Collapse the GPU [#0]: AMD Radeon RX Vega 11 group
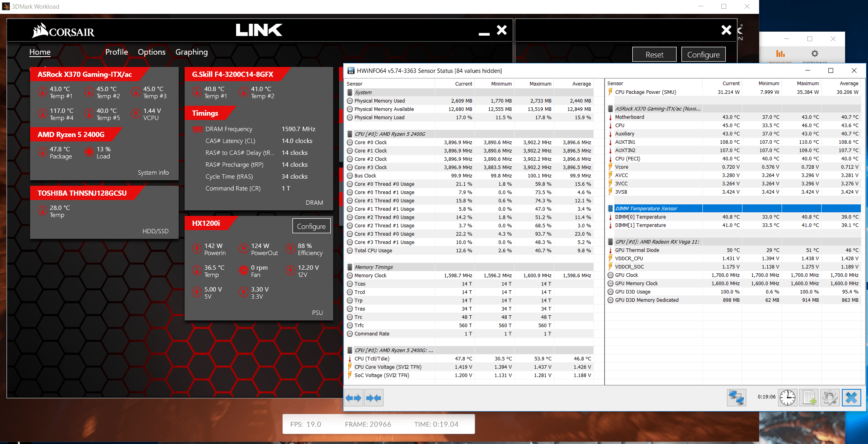This screenshot has width=868, height=444. click(x=734, y=242)
